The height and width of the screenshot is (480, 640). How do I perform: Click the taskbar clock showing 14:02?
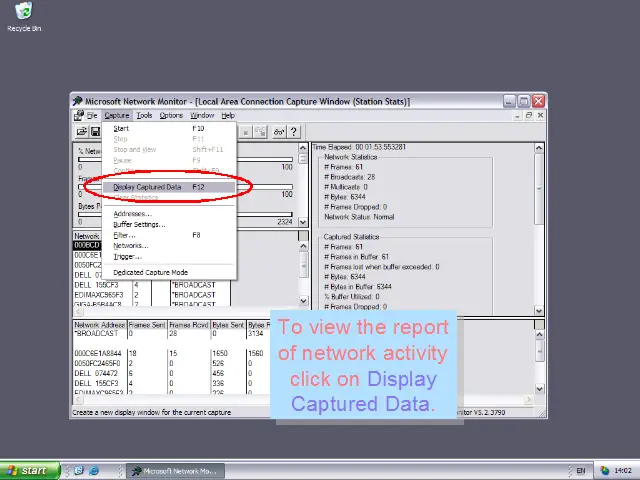click(x=623, y=471)
